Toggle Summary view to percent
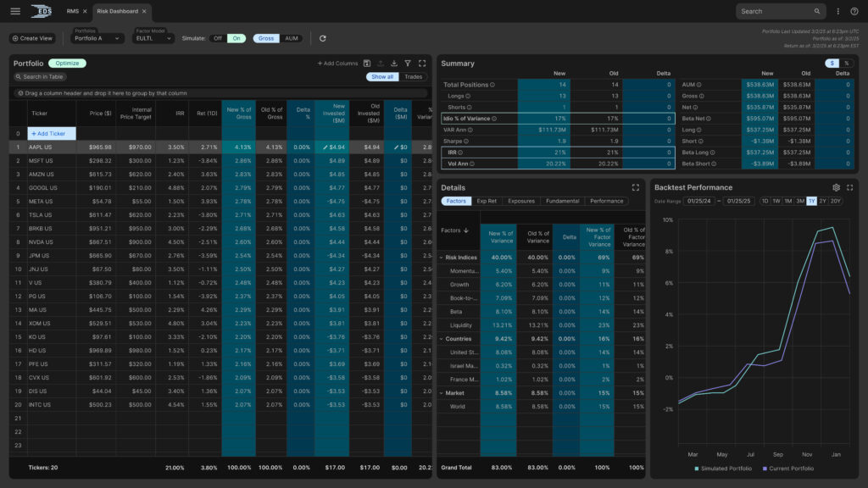Viewport: 868px width, 488px height. [x=845, y=64]
